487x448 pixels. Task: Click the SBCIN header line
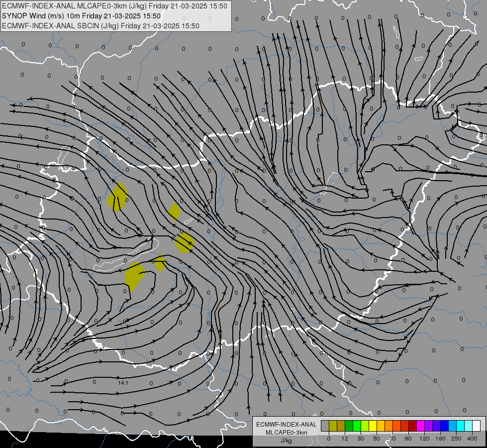point(100,26)
